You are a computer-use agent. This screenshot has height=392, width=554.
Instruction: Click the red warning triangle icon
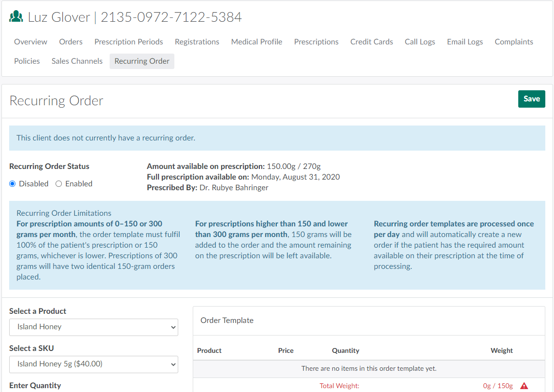[524, 386]
